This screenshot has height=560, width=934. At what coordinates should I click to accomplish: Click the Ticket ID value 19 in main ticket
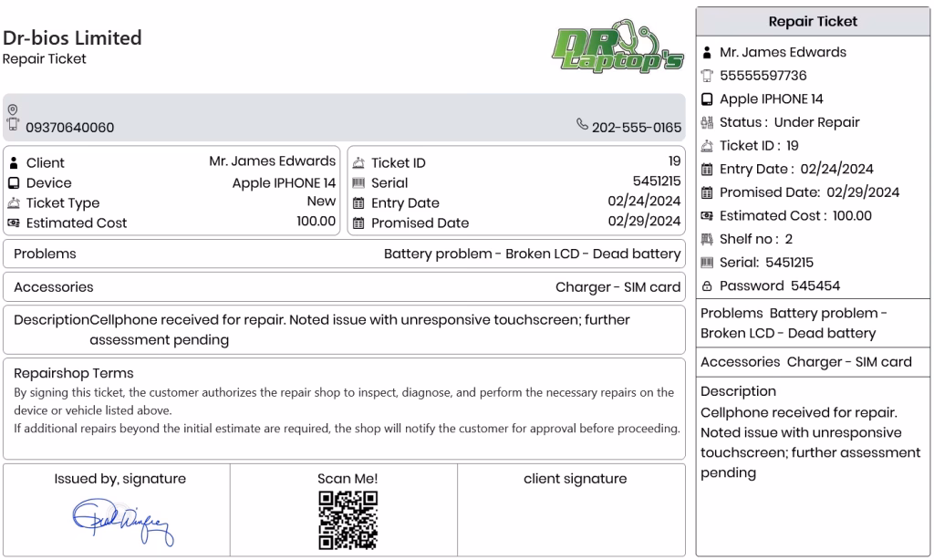point(674,161)
